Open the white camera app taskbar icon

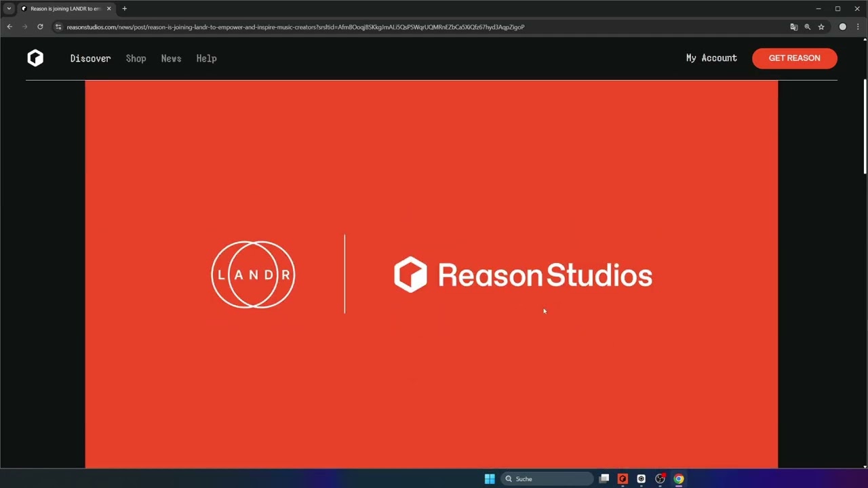(641, 479)
